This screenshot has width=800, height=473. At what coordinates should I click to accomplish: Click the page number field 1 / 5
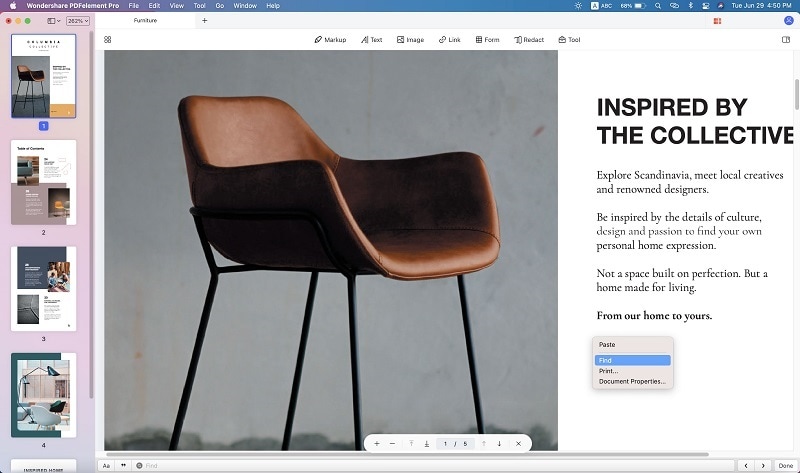pyautogui.click(x=455, y=443)
